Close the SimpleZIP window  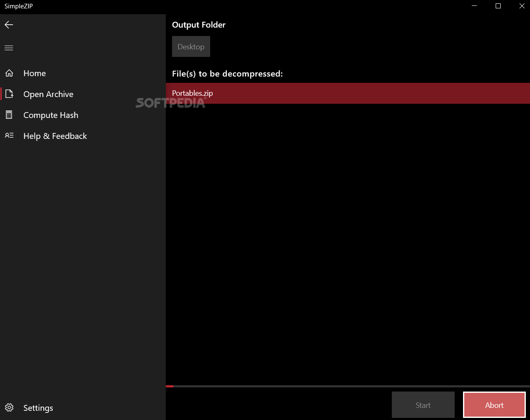pos(522,6)
